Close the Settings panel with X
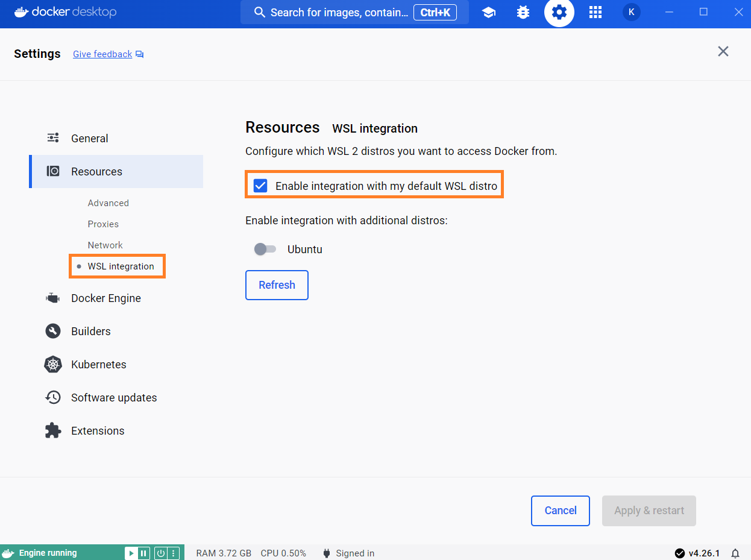Image resolution: width=751 pixels, height=560 pixels. coord(723,51)
